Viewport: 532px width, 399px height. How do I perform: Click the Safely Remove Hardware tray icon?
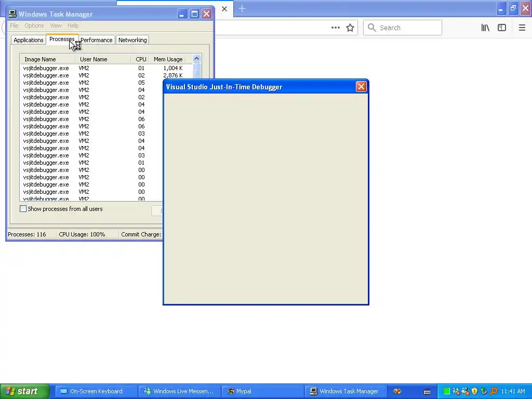click(484, 391)
